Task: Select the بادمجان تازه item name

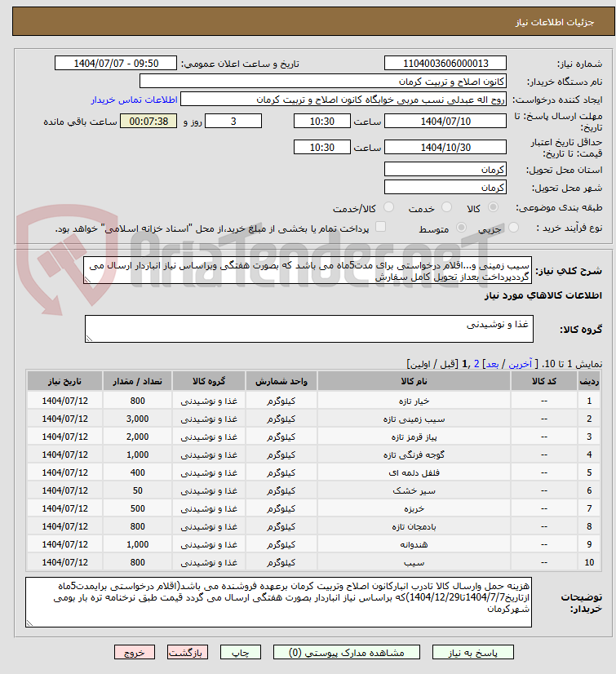Action: point(414,526)
